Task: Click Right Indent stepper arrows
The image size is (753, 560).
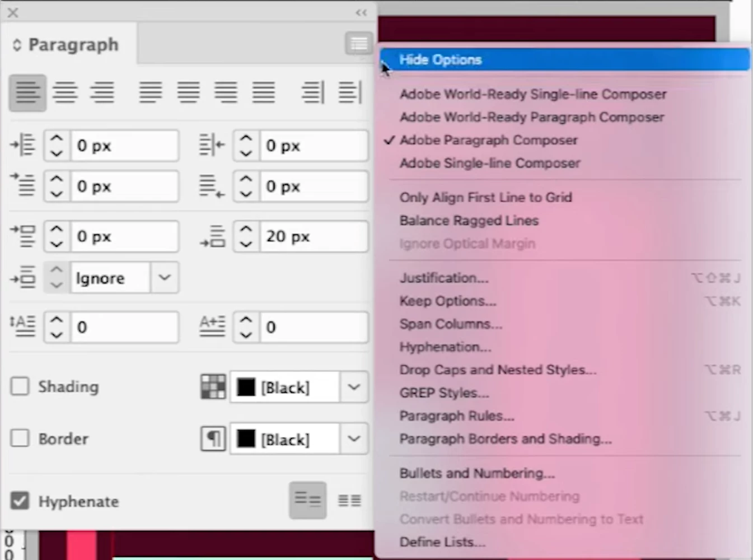Action: [246, 146]
